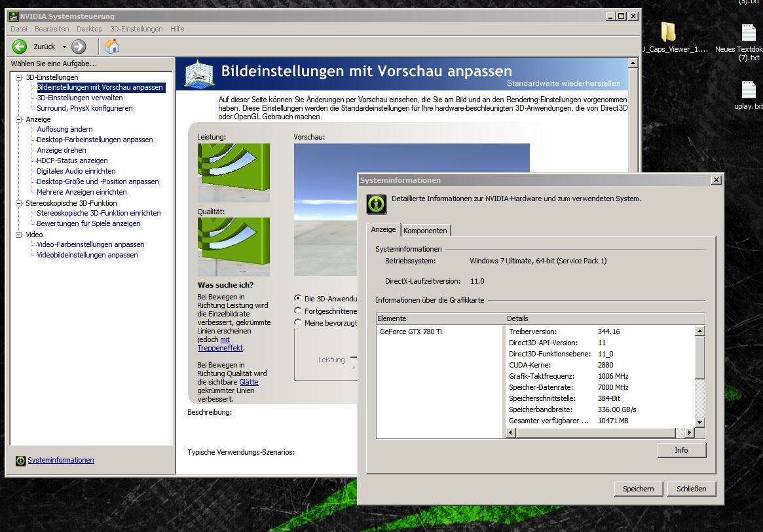Open 'Surround, PhysX konfigurieren' tree item

(x=84, y=108)
